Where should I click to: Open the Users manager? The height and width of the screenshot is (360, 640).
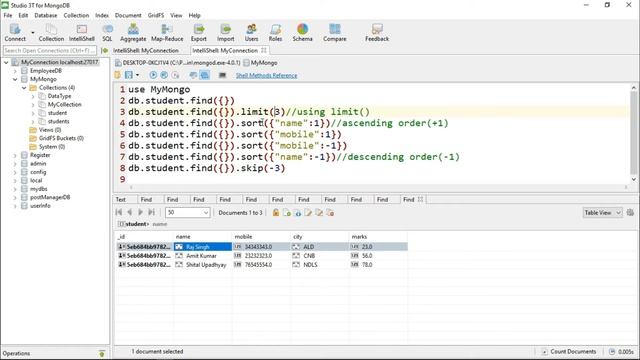point(251,32)
